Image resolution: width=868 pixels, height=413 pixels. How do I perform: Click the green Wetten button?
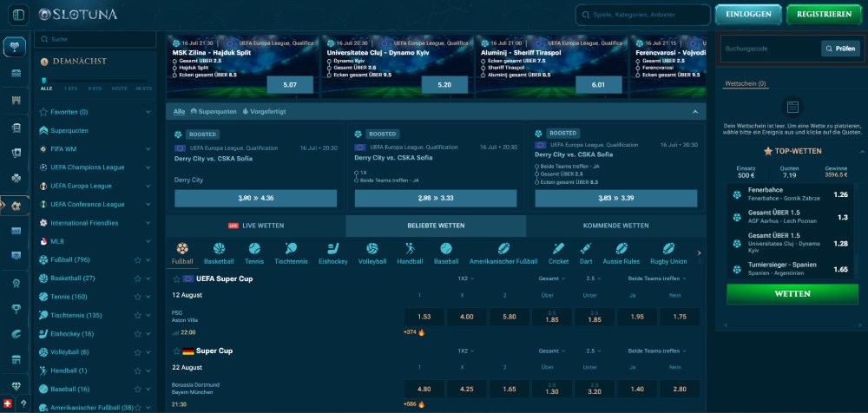(x=792, y=294)
